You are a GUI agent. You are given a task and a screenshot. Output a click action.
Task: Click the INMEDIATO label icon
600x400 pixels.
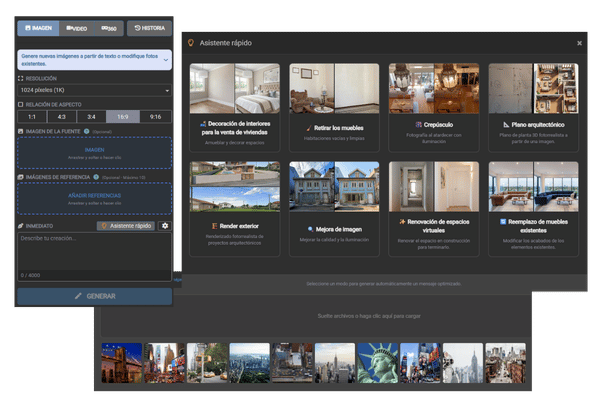(21, 226)
